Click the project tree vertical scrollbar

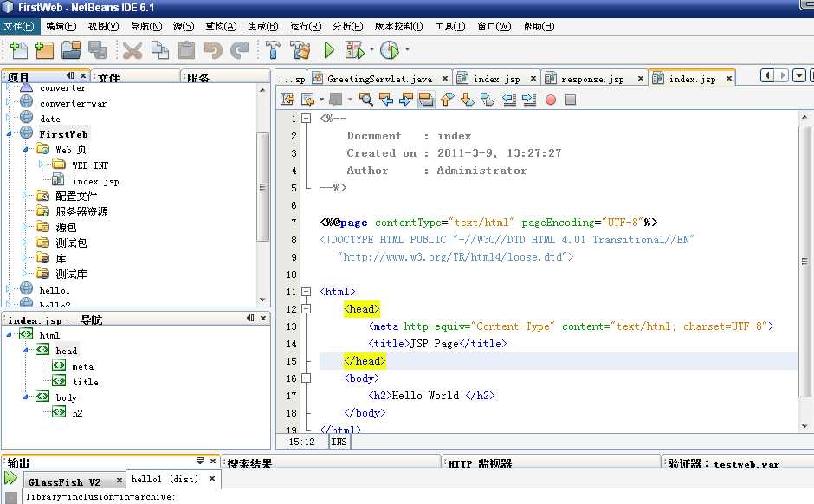[262, 187]
